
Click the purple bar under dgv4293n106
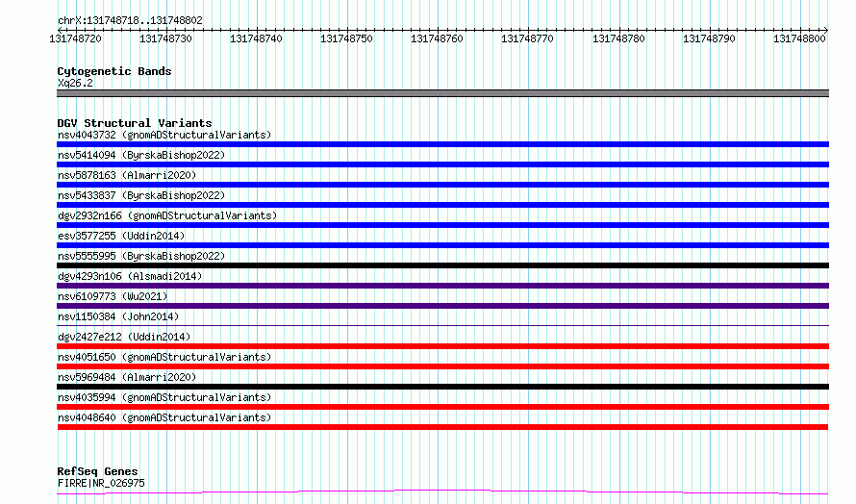point(442,286)
